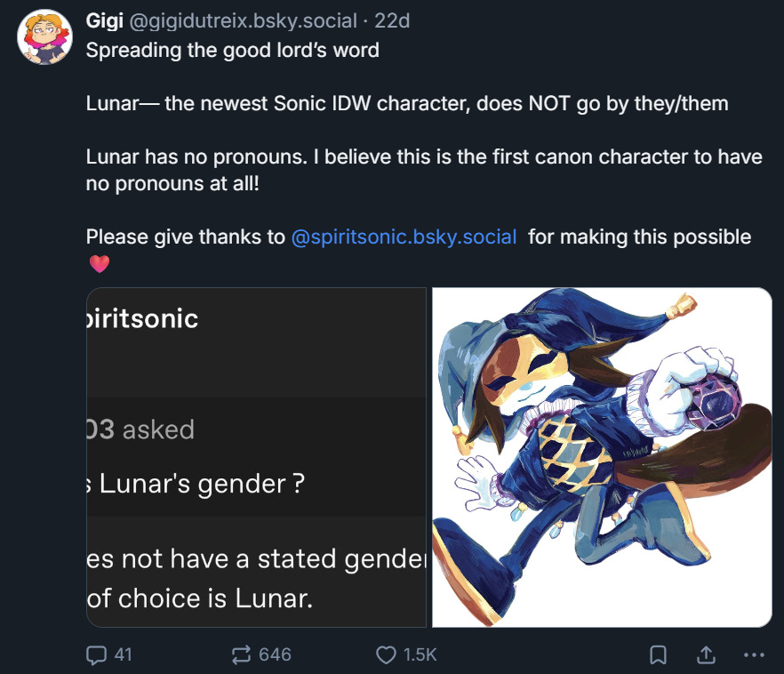This screenshot has height=674, width=784.
Task: Click the 41 replies count
Action: point(123,655)
